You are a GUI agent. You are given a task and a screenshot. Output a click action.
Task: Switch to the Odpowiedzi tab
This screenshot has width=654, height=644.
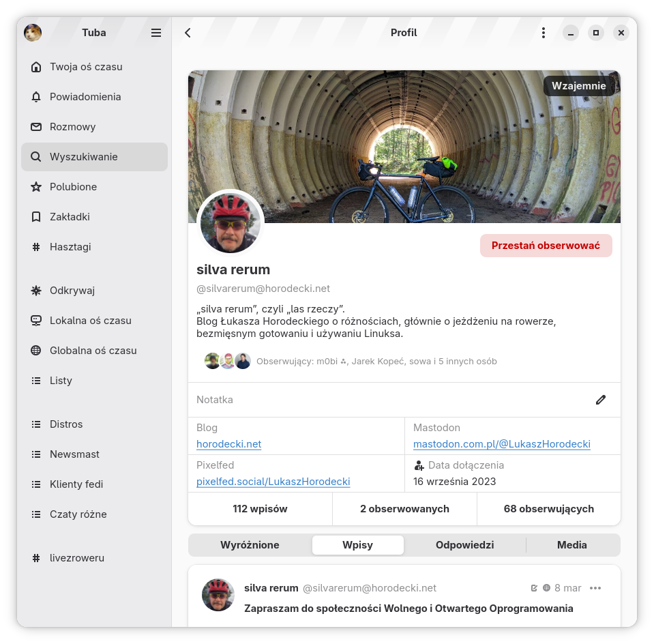(464, 545)
